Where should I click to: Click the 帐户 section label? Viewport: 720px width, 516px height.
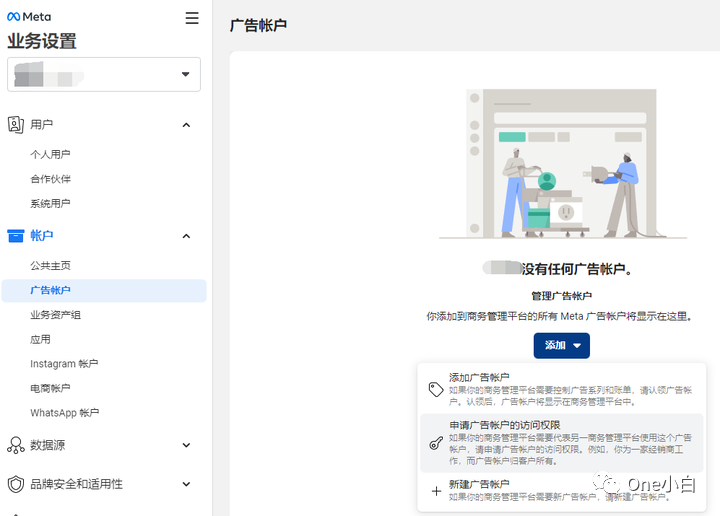(x=41, y=236)
